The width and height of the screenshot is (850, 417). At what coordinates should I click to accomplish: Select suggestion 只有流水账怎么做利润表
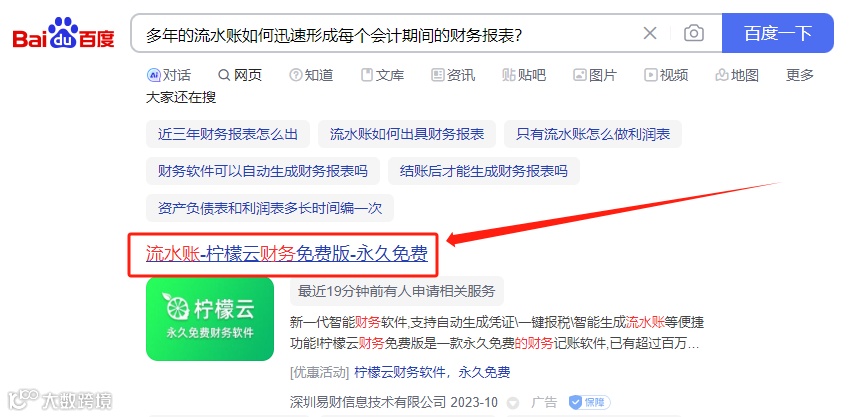click(x=593, y=134)
